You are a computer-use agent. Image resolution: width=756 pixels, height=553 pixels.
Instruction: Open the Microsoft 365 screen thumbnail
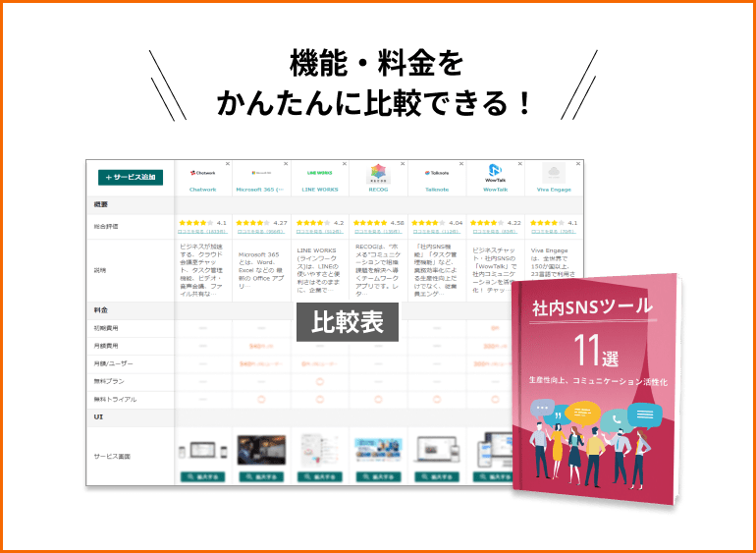tap(261, 452)
